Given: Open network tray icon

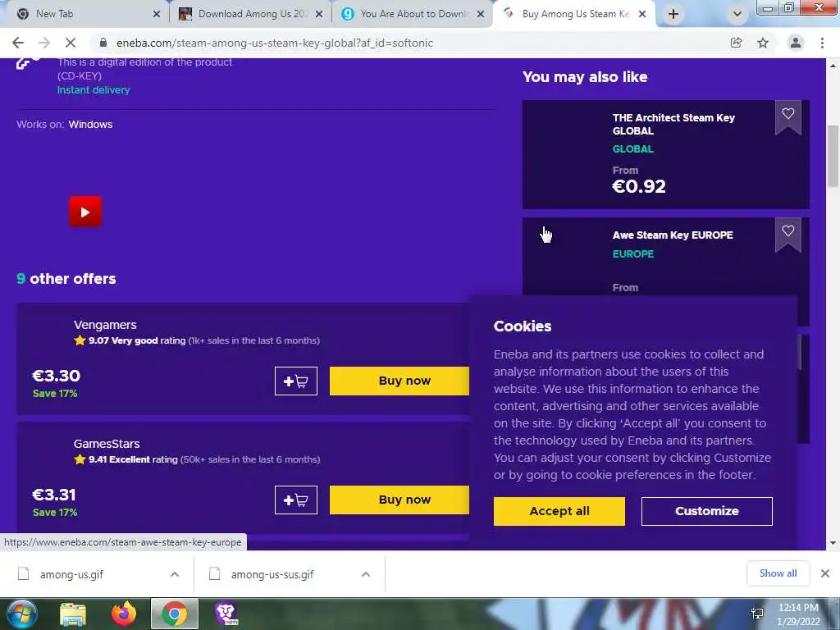Looking at the screenshot, I should click(757, 614).
